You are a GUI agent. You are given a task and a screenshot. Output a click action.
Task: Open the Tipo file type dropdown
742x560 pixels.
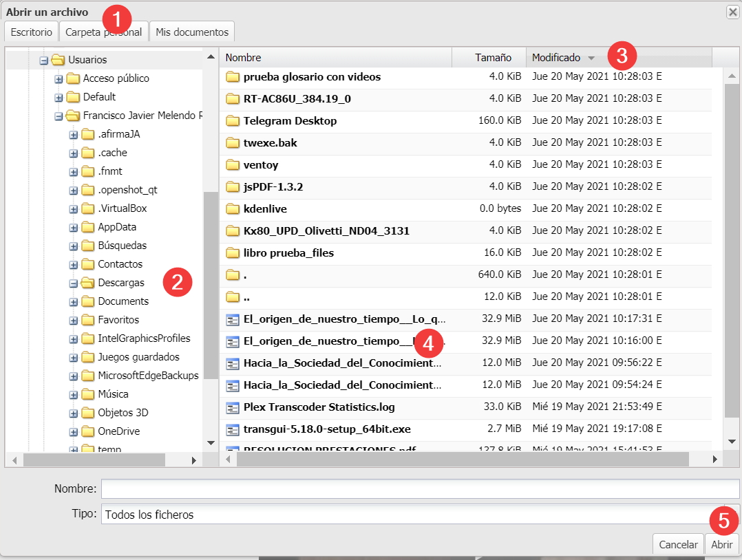(420, 515)
